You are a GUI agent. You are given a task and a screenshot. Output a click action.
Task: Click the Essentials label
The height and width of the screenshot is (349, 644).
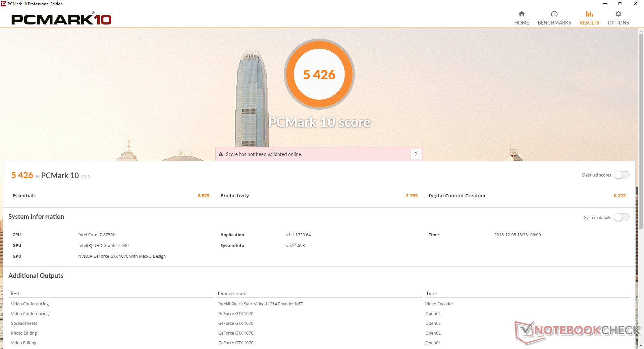24,196
